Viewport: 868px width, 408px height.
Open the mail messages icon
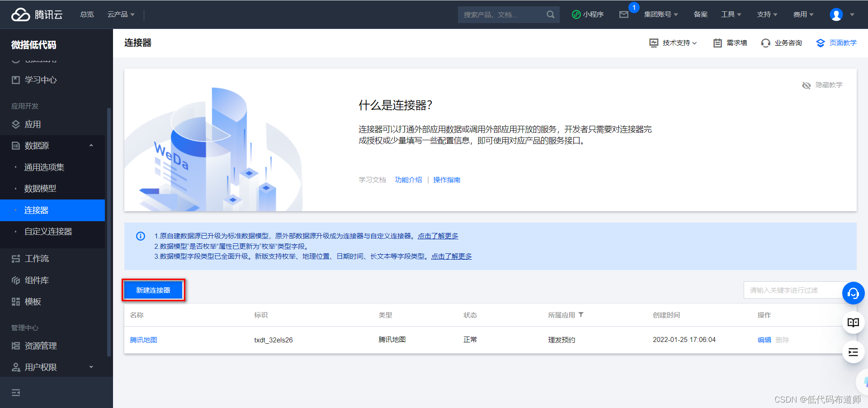624,14
